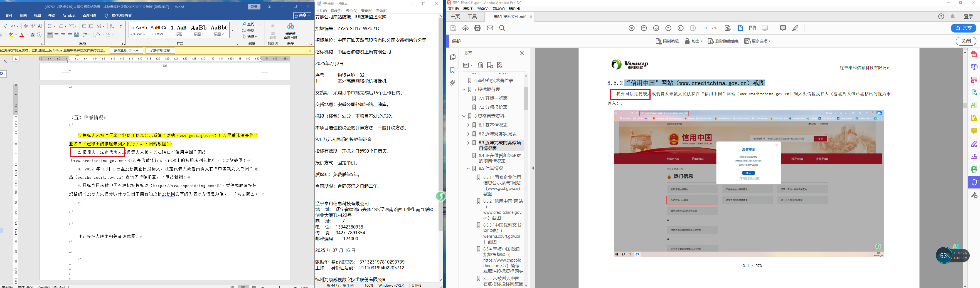The image size is (980, 288).
Task: Click Acrobat blue 共享 share button
Action: [x=964, y=28]
